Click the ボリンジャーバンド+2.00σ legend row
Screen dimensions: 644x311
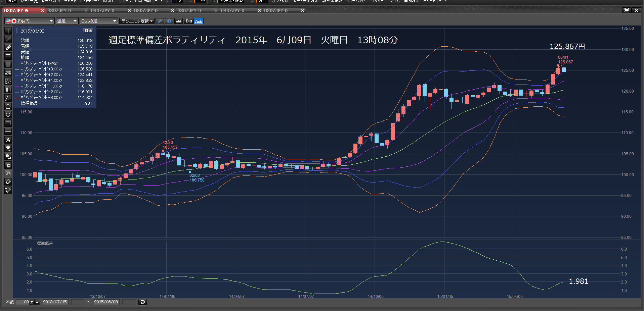pyautogui.click(x=54, y=75)
